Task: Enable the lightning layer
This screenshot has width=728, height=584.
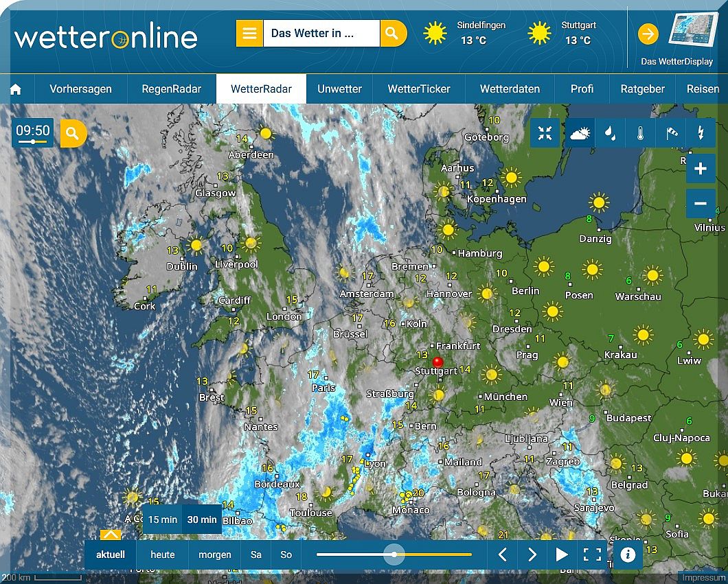Action: [x=701, y=133]
